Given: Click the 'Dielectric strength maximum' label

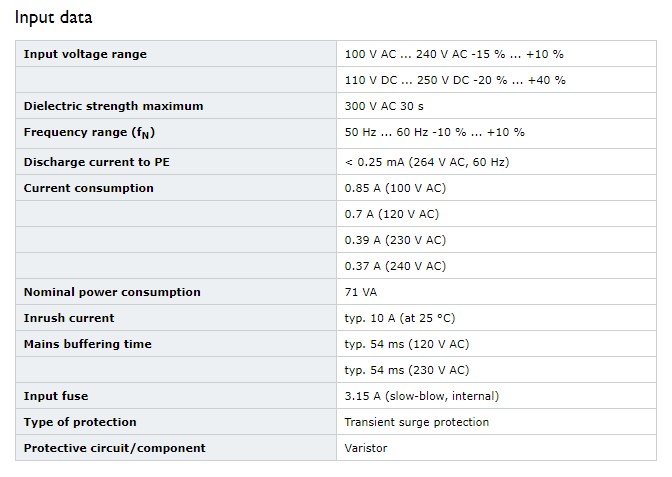Looking at the screenshot, I should click(x=114, y=106).
